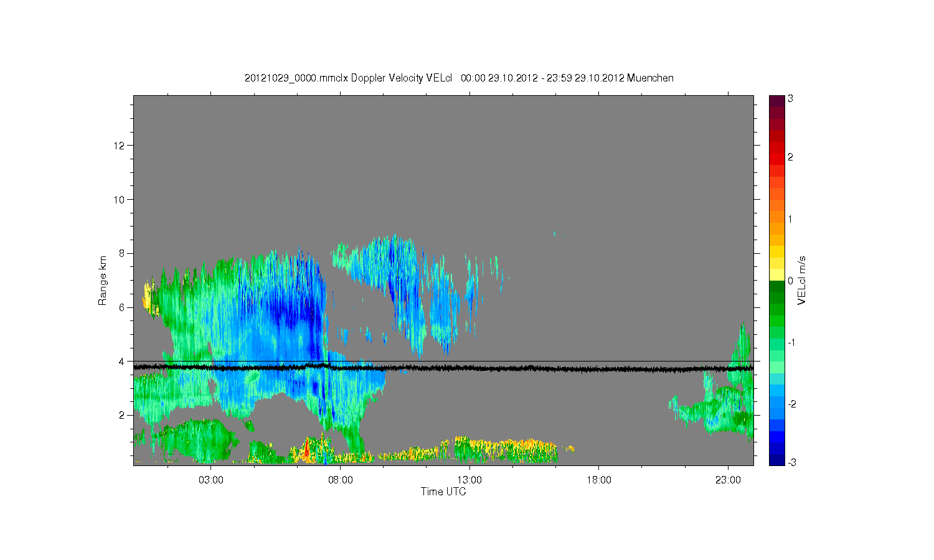Click the black melting-layer line near 3.7 km

[443, 368]
